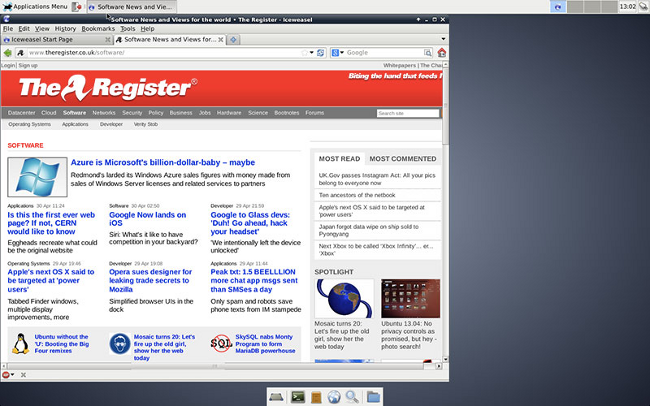Image resolution: width=650 pixels, height=406 pixels.
Task: Open the Mosaic globe Spotlight thumbnail
Action: 344,299
